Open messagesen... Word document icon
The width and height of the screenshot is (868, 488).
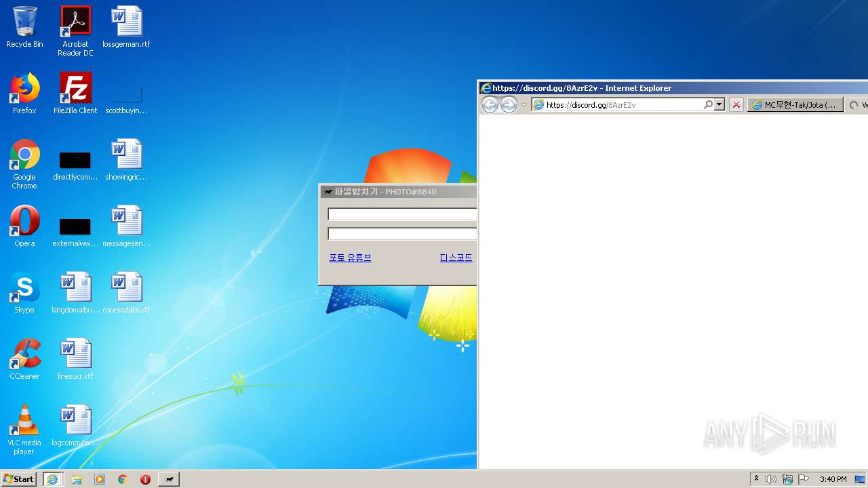click(126, 226)
